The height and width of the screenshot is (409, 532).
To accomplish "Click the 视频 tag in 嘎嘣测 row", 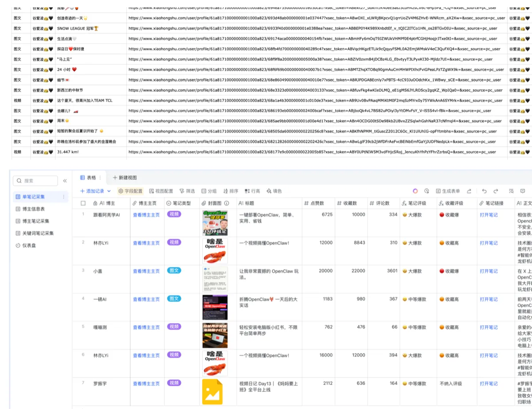I will 174,327.
